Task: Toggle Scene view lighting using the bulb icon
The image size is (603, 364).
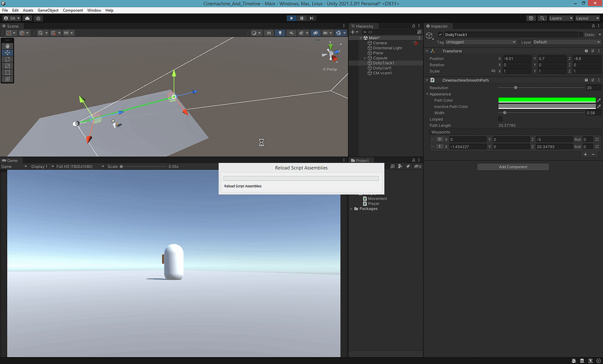Action: pyautogui.click(x=280, y=32)
